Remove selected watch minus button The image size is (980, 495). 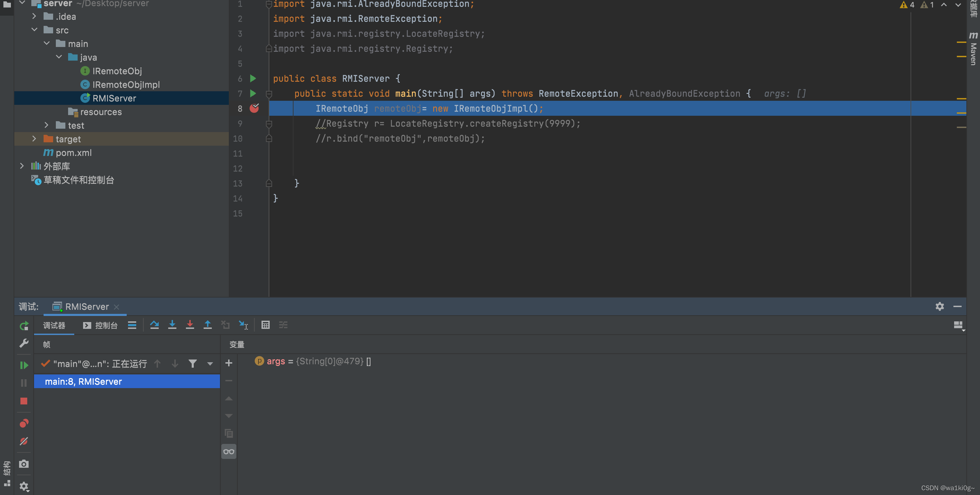click(228, 381)
